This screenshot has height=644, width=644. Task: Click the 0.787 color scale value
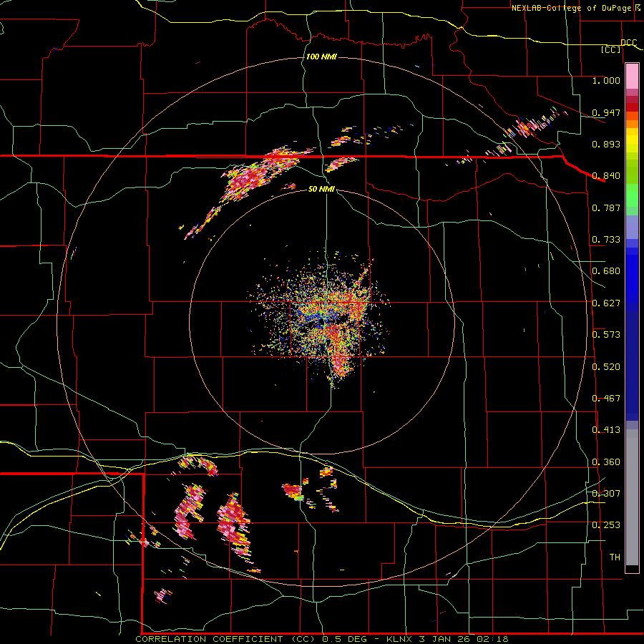pos(606,208)
